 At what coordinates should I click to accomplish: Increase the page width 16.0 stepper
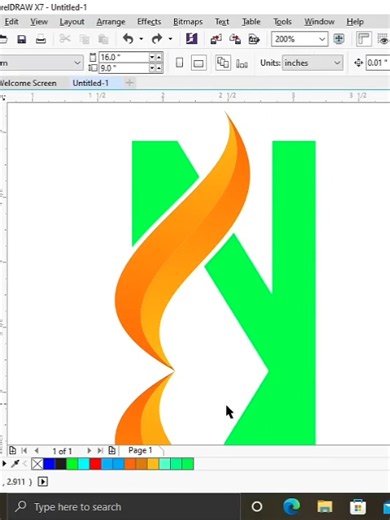pos(159,57)
